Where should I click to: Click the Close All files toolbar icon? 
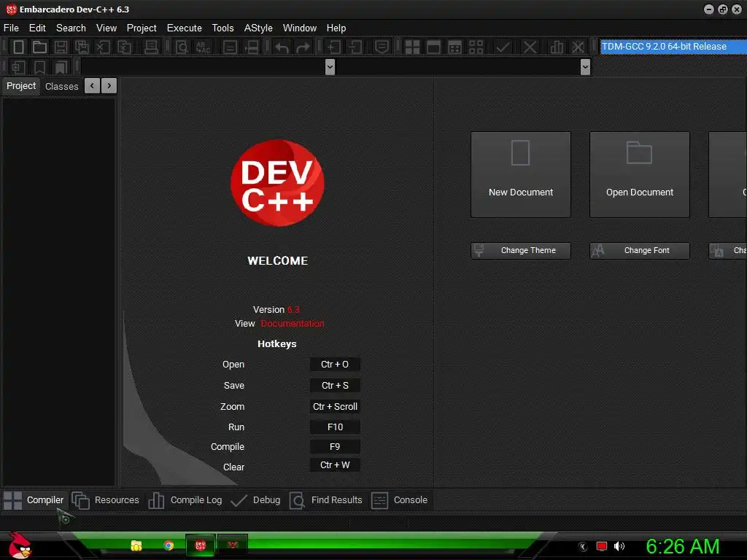coord(124,47)
